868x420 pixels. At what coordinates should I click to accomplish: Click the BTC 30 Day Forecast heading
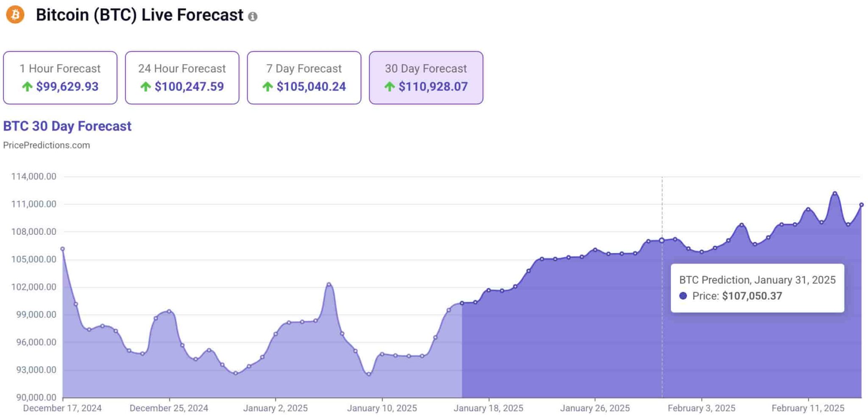click(x=67, y=126)
